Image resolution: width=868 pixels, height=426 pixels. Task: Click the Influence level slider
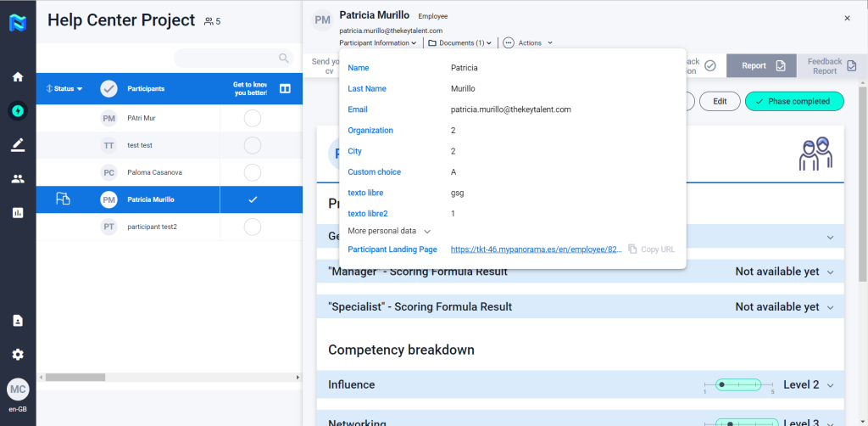738,384
